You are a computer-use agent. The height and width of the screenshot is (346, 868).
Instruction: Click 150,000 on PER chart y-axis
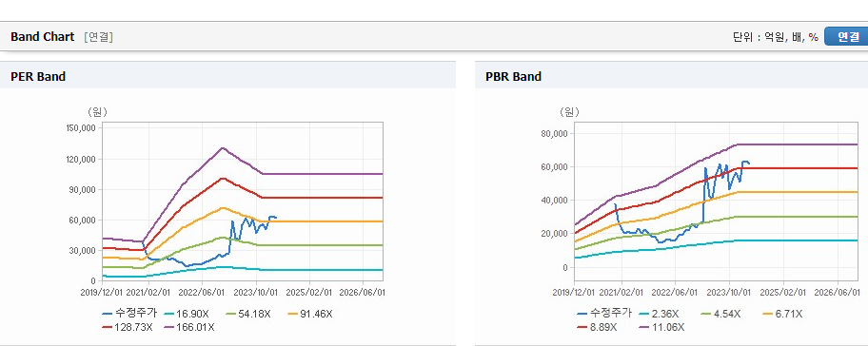[82, 127]
